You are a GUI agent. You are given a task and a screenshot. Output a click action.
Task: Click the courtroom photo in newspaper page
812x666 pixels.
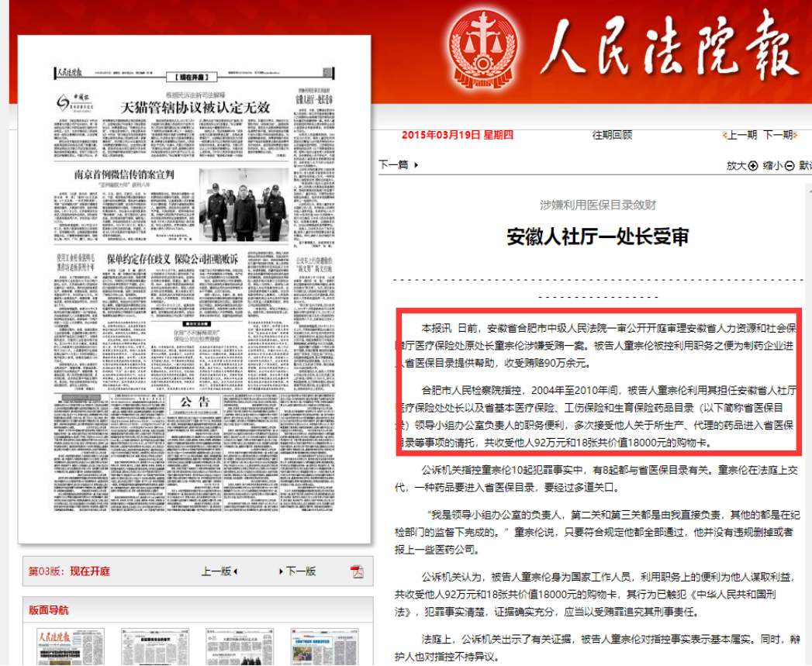pyautogui.click(x=245, y=204)
